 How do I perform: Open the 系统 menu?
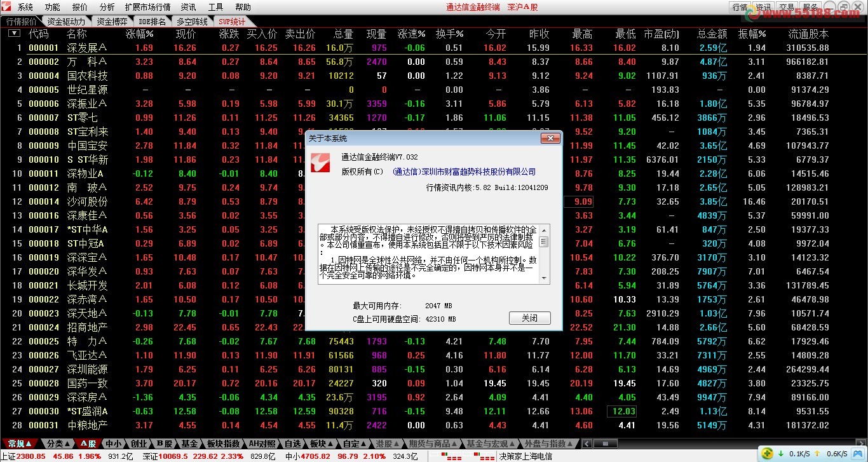pyautogui.click(x=25, y=7)
